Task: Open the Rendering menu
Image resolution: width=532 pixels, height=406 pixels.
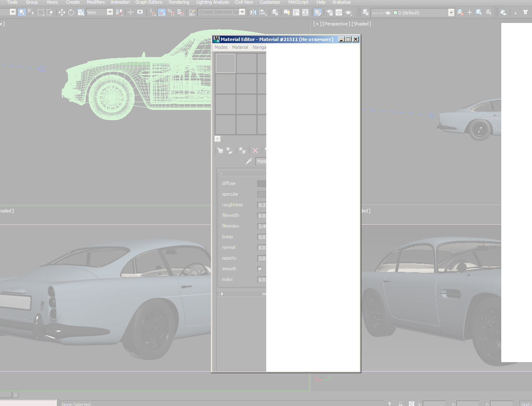Action: (179, 2)
